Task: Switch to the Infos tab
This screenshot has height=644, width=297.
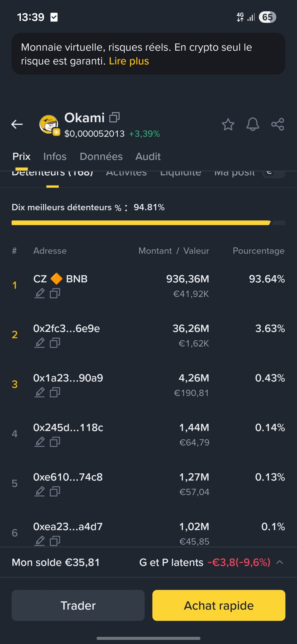Action: pos(55,157)
